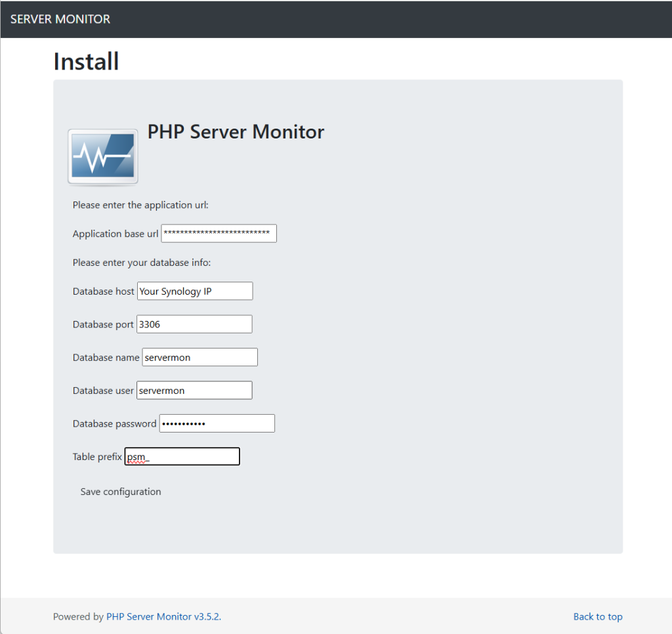Click the 'Database user' label

click(103, 391)
